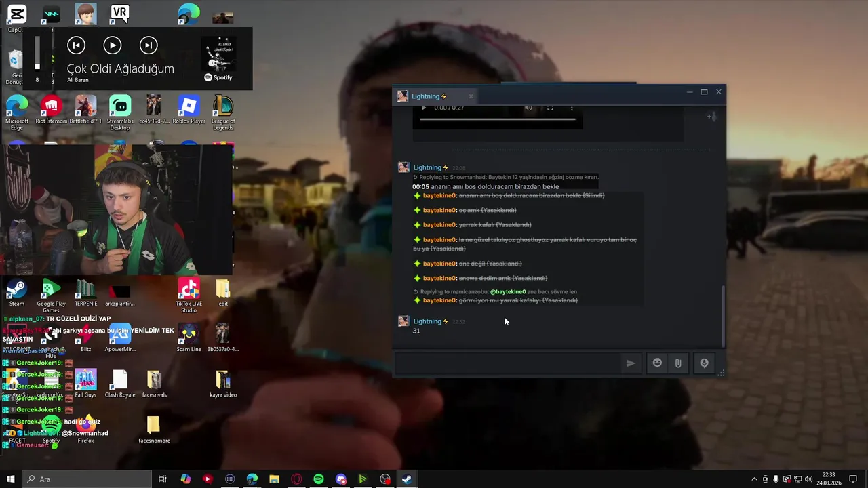The image size is (868, 488).
Task: Click Lightning's avatar beside the 31 message
Action: coord(403,321)
